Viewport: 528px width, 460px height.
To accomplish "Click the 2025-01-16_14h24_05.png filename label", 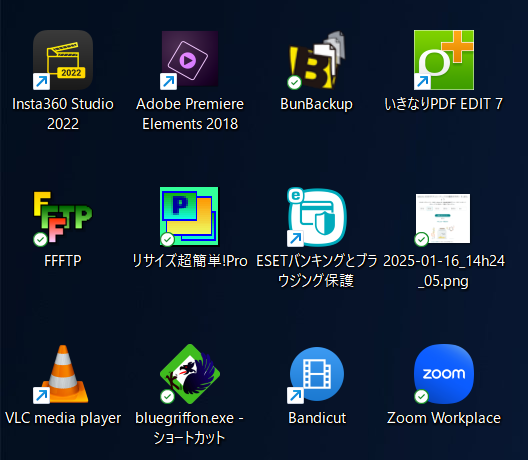I will click(x=444, y=271).
